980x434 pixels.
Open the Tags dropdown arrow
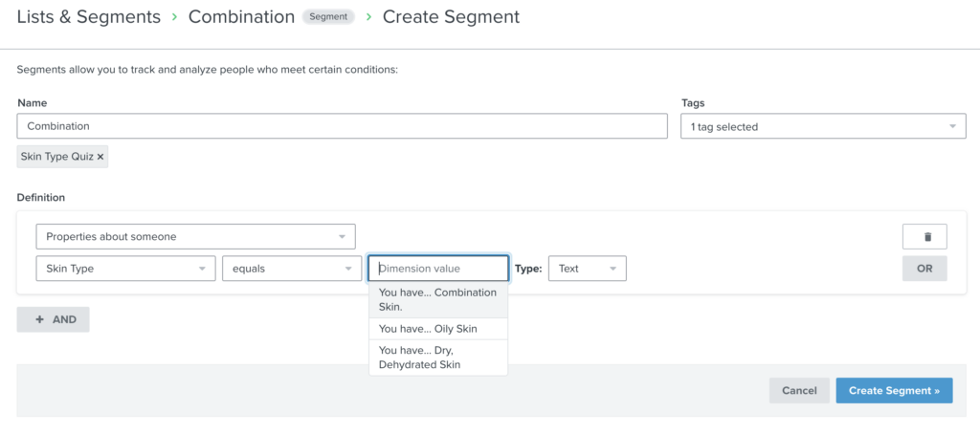click(952, 127)
